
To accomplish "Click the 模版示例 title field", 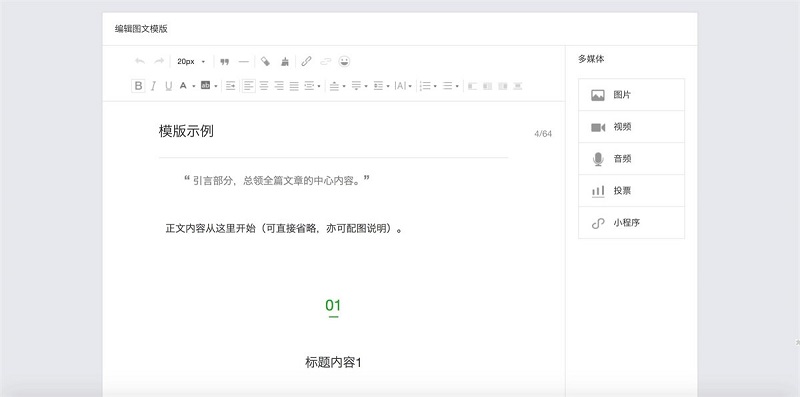I will coord(333,132).
